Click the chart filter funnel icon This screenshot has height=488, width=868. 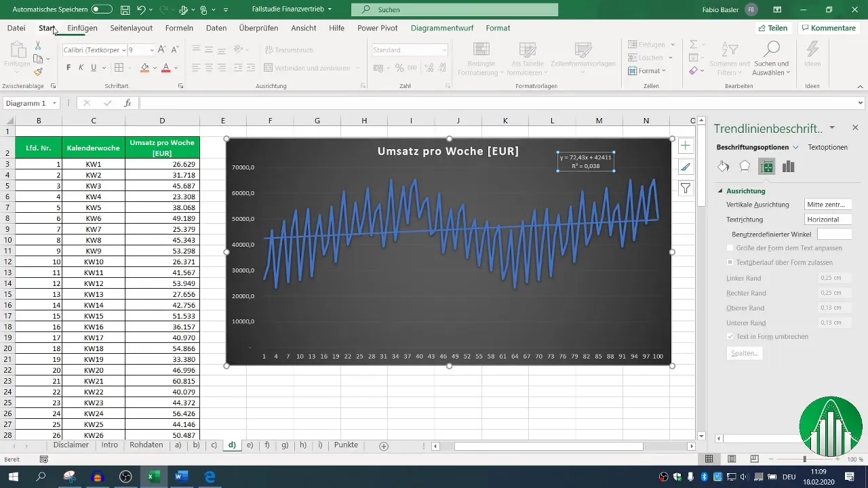[x=686, y=188]
